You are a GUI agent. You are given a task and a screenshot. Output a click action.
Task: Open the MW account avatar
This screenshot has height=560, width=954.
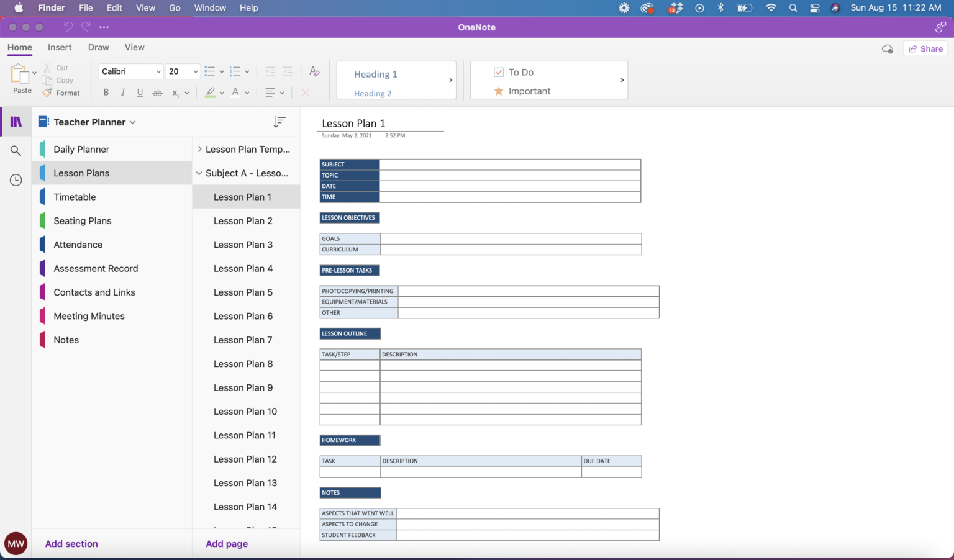16,544
